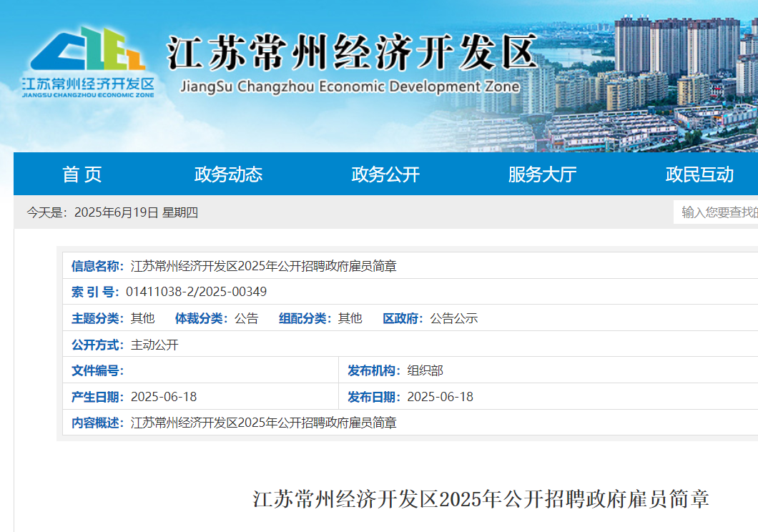Open the 政民互动 menu item

(699, 174)
